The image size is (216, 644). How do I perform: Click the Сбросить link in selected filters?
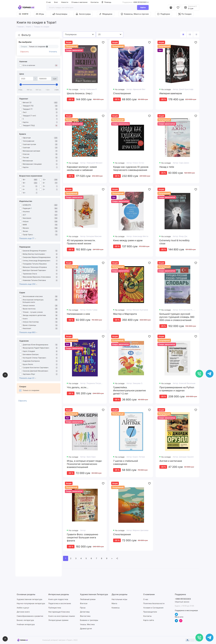tap(24, 52)
